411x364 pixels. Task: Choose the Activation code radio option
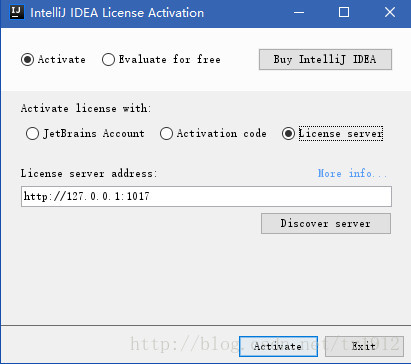[166, 134]
